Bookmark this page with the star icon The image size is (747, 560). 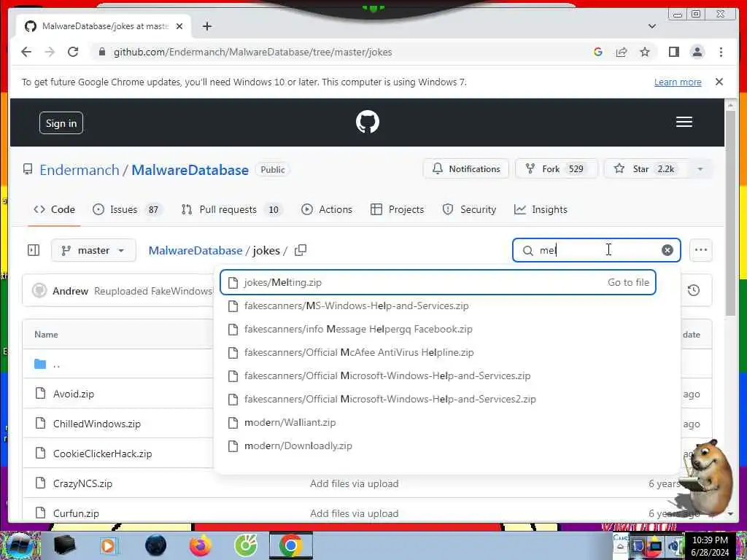coord(645,52)
